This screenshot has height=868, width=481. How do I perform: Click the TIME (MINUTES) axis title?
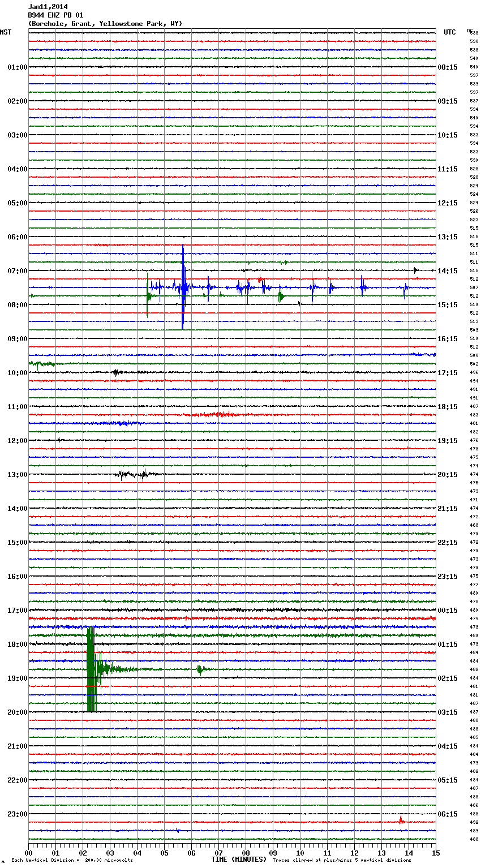click(x=239, y=860)
